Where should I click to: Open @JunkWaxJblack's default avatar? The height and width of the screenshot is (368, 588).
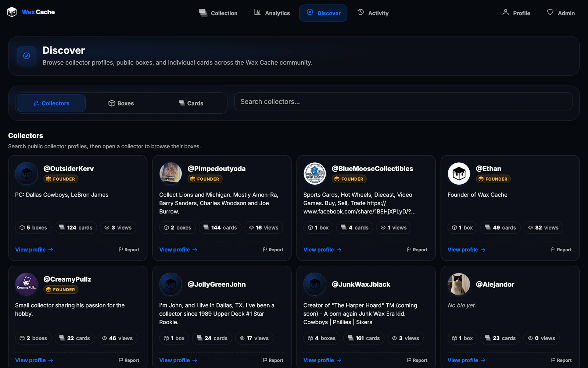(x=315, y=284)
